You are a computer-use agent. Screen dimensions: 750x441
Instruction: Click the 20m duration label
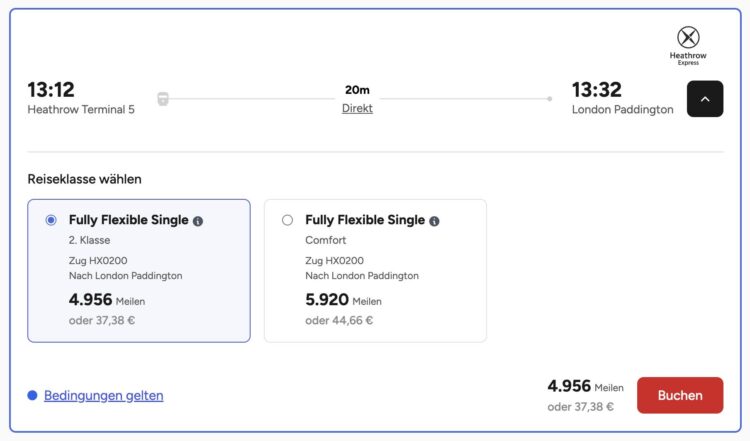click(357, 89)
